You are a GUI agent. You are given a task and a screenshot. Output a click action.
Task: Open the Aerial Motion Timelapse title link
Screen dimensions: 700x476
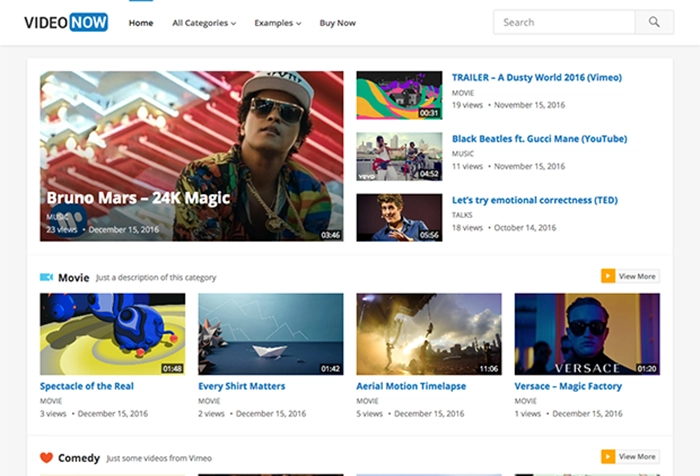(411, 386)
